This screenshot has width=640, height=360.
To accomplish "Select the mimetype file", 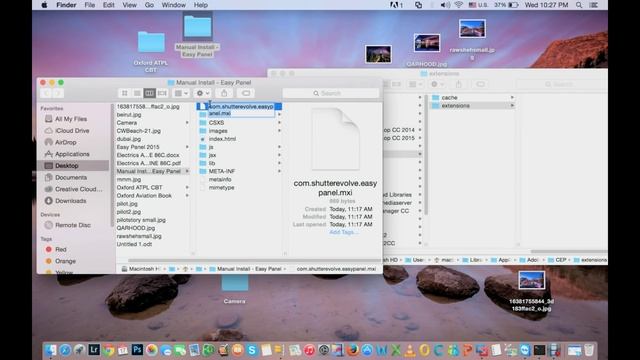I will 221,188.
